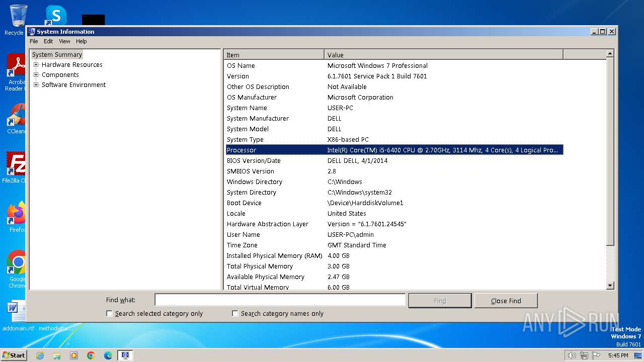Select the OS Name row

point(394,65)
